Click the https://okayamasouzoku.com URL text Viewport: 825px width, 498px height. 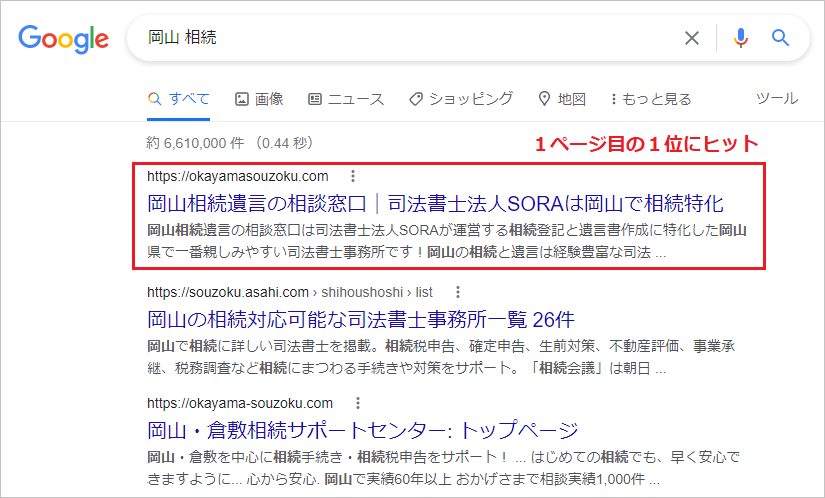(x=238, y=176)
